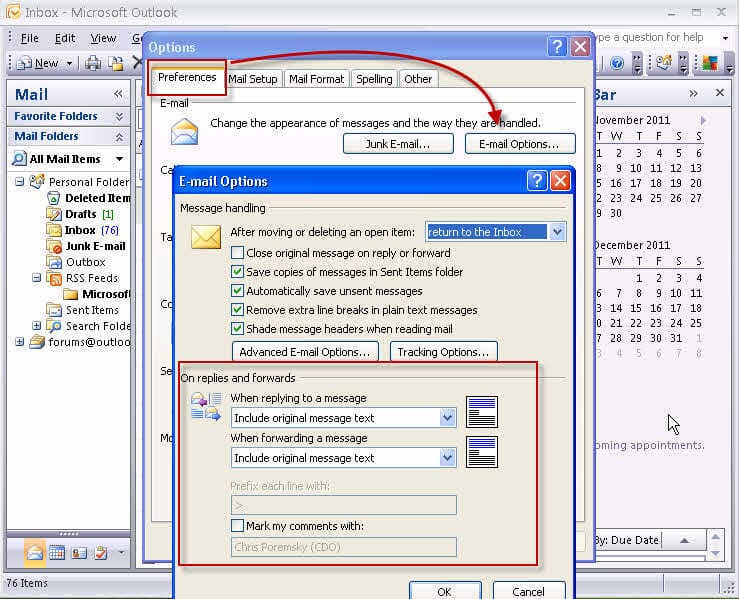The width and height of the screenshot is (739, 599).
Task: Toggle Automatically save unsent messages
Action: [x=238, y=291]
